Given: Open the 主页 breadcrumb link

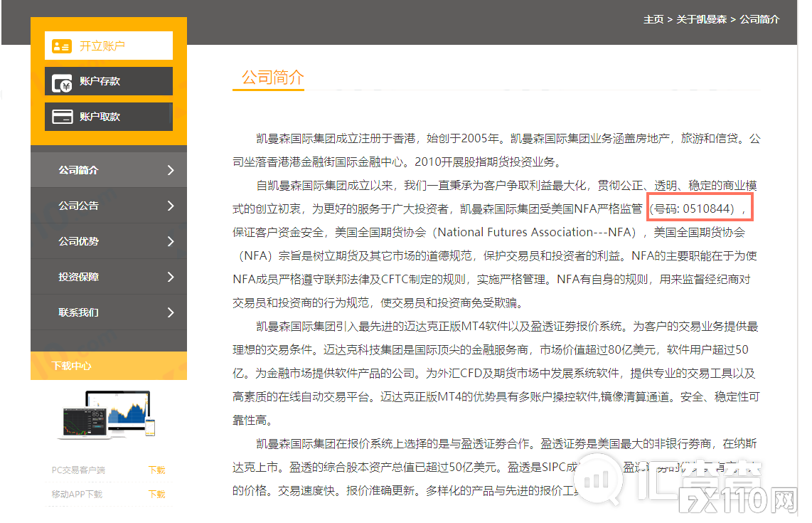Looking at the screenshot, I should 653,19.
